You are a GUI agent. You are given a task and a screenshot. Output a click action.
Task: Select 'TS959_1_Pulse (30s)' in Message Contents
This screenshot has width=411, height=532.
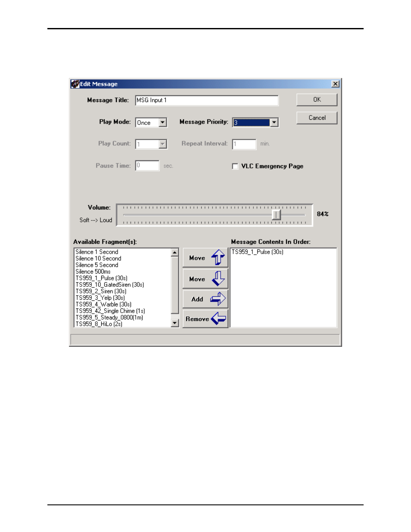pos(258,252)
